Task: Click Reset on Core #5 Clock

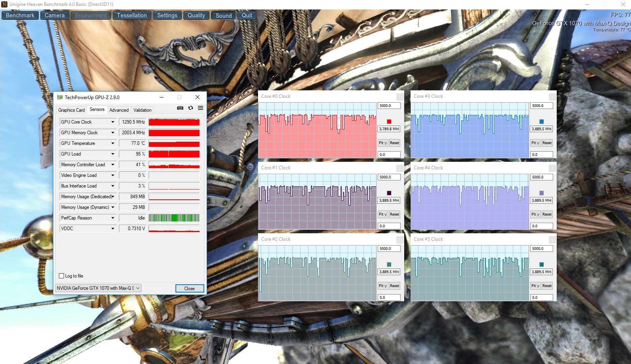Action: 547,286
